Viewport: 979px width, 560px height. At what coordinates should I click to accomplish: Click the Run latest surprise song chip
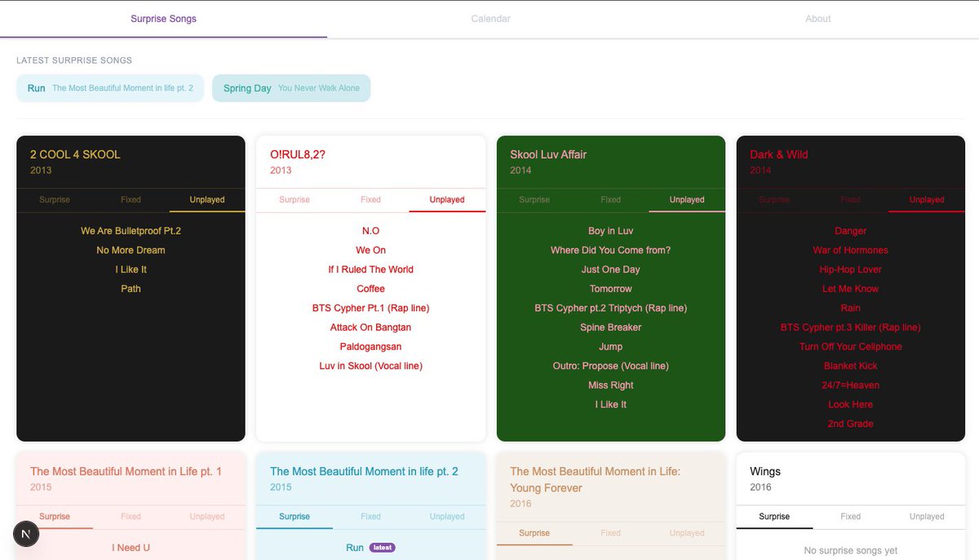coord(110,88)
